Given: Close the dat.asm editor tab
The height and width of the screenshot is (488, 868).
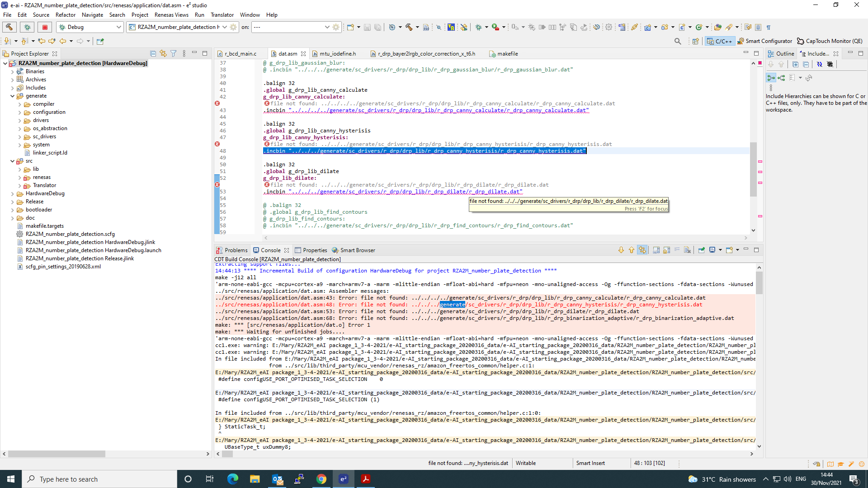Looking at the screenshot, I should point(303,54).
